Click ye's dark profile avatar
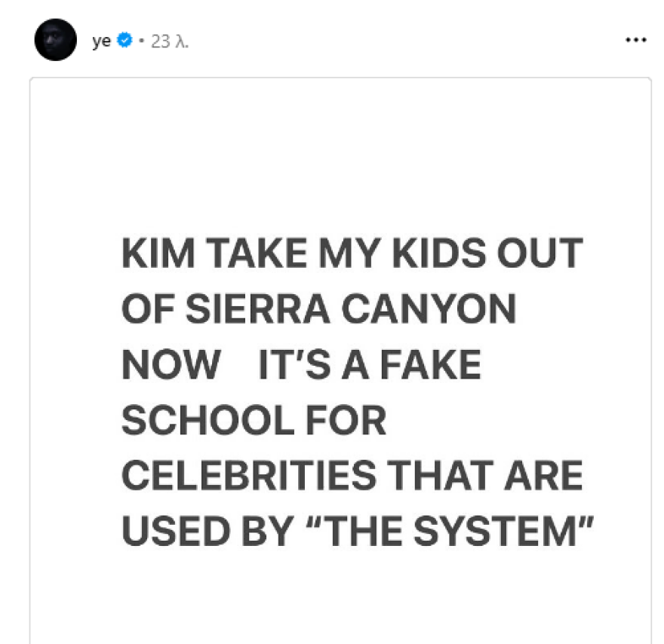The image size is (664, 644). [x=55, y=40]
